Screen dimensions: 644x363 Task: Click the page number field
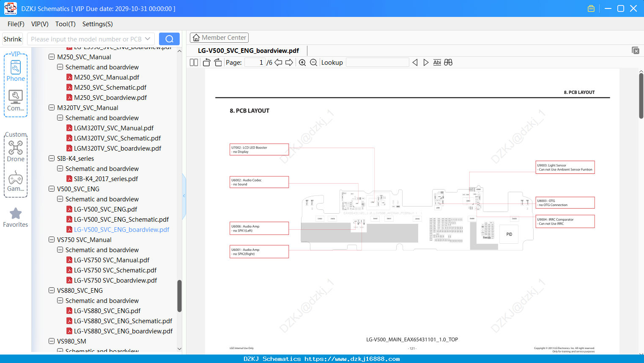[255, 63]
